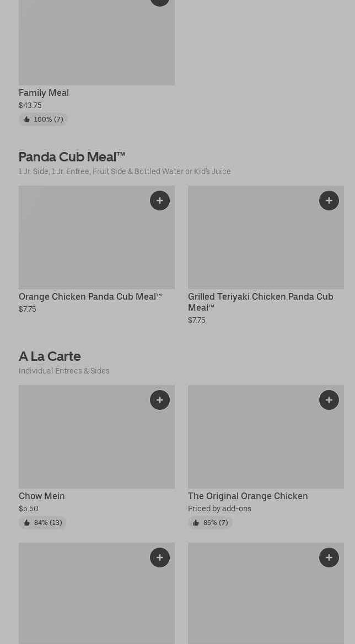Click thumbs-up 84% rating under Chow Mein

(42, 523)
